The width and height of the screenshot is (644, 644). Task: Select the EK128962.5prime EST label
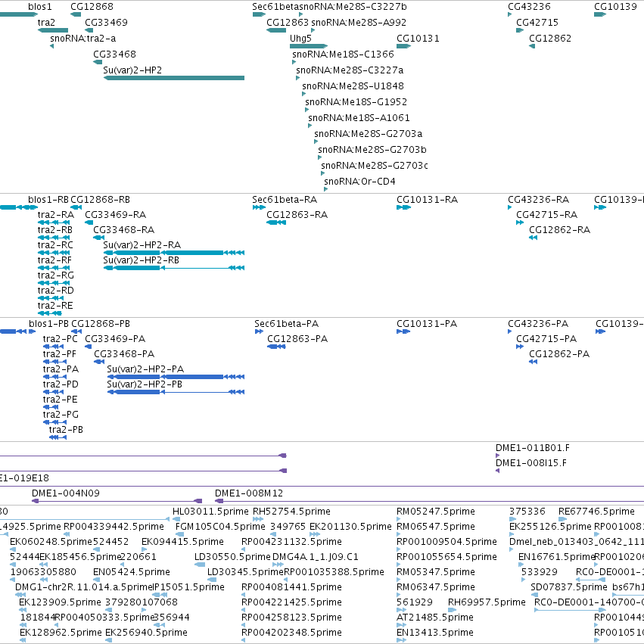(61, 633)
